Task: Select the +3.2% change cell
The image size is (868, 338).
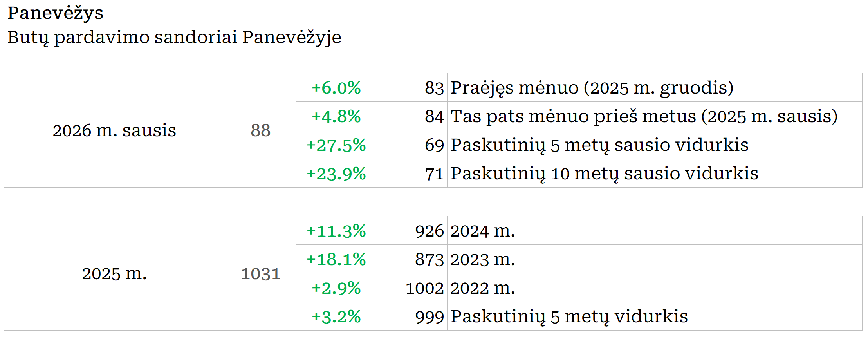Action: click(x=336, y=316)
